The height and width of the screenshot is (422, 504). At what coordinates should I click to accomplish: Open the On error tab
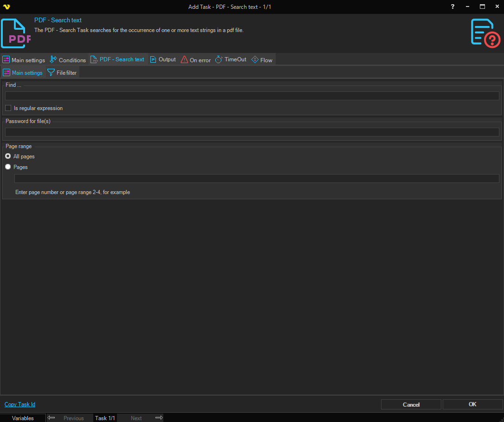click(x=195, y=60)
